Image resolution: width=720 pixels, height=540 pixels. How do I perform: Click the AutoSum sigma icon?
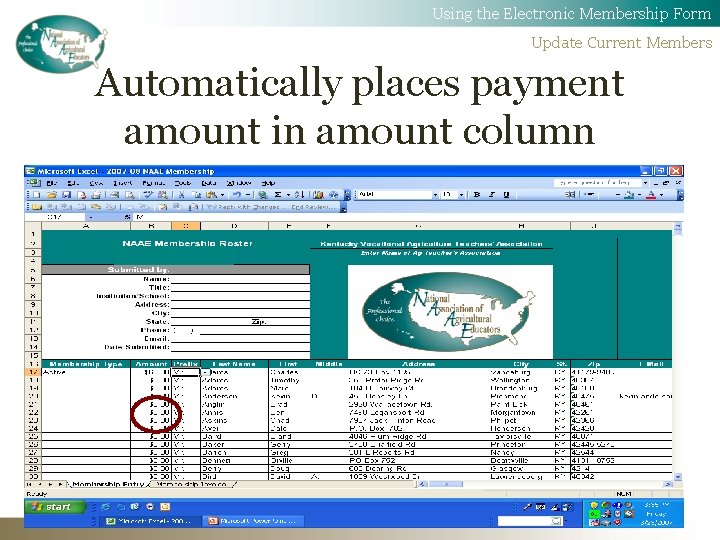tap(277, 195)
